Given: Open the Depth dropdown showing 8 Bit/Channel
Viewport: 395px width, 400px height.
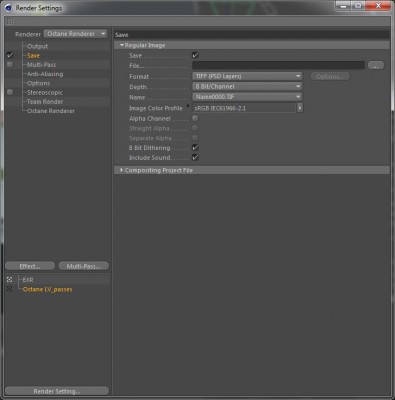Looking at the screenshot, I should [x=247, y=87].
